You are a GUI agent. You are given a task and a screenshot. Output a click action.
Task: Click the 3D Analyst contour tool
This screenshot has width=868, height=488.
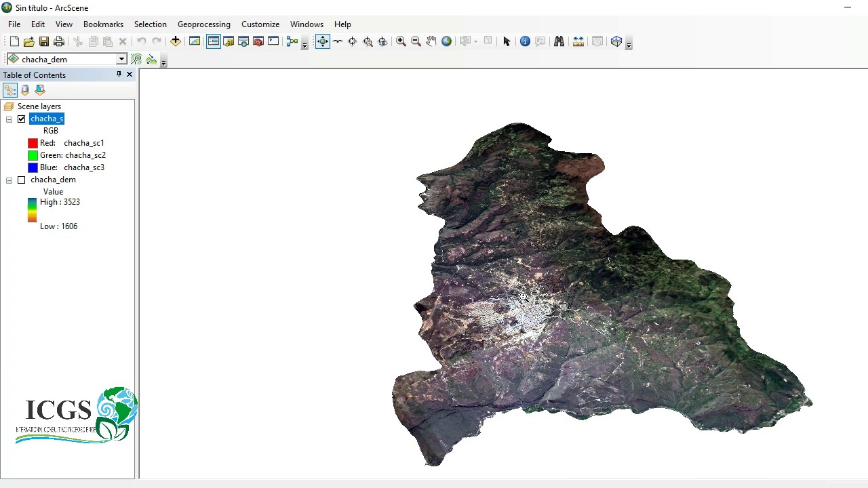pyautogui.click(x=136, y=60)
